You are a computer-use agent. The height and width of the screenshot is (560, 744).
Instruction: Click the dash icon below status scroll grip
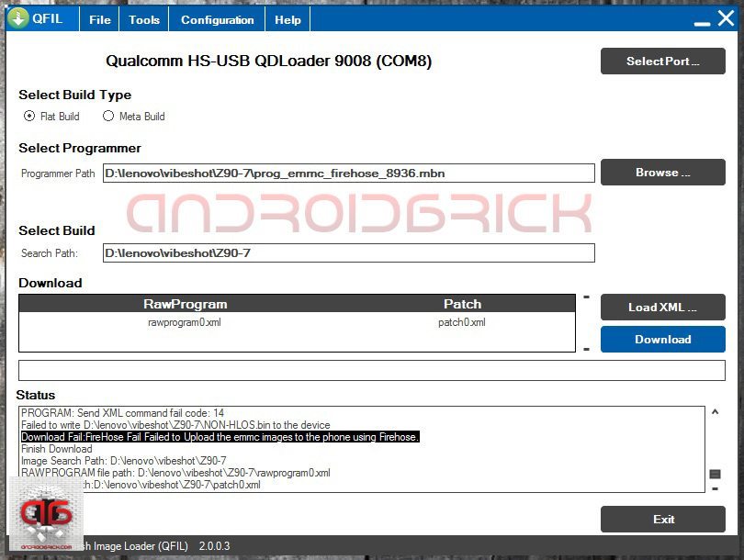point(716,489)
